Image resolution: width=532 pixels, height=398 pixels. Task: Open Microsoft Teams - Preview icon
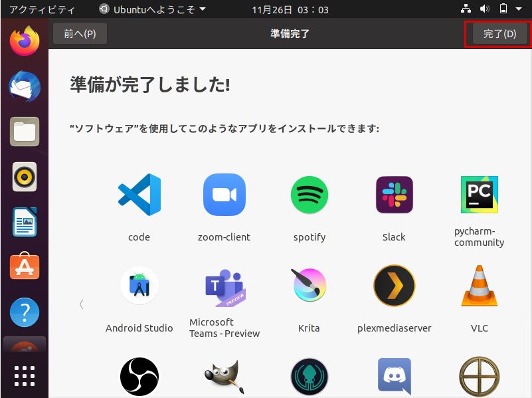[x=225, y=288]
